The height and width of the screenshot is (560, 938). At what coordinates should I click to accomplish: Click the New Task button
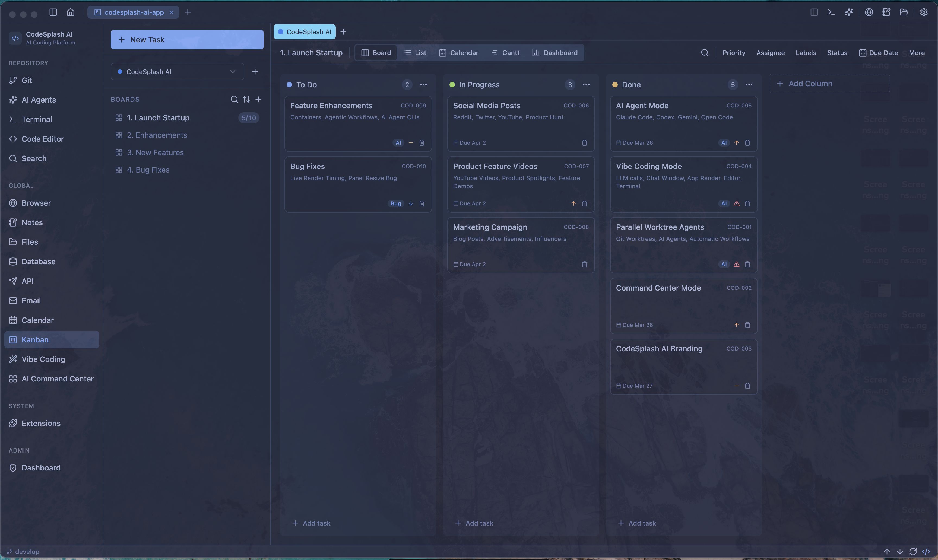click(187, 40)
